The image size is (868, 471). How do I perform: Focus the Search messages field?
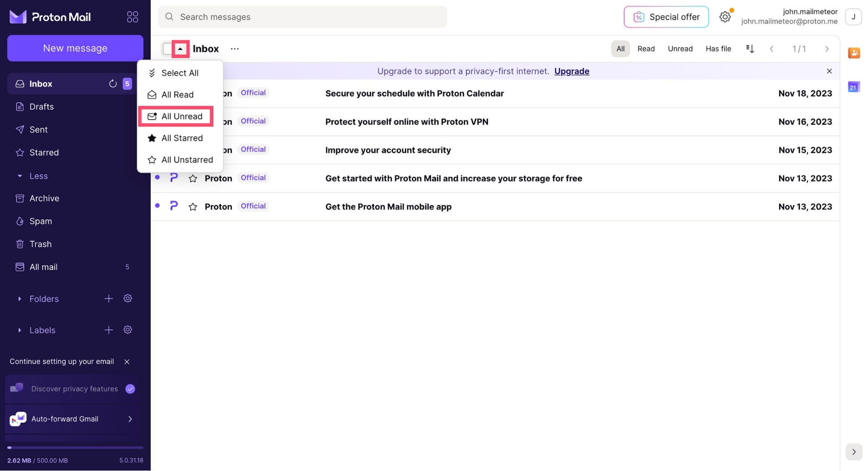[x=302, y=17]
